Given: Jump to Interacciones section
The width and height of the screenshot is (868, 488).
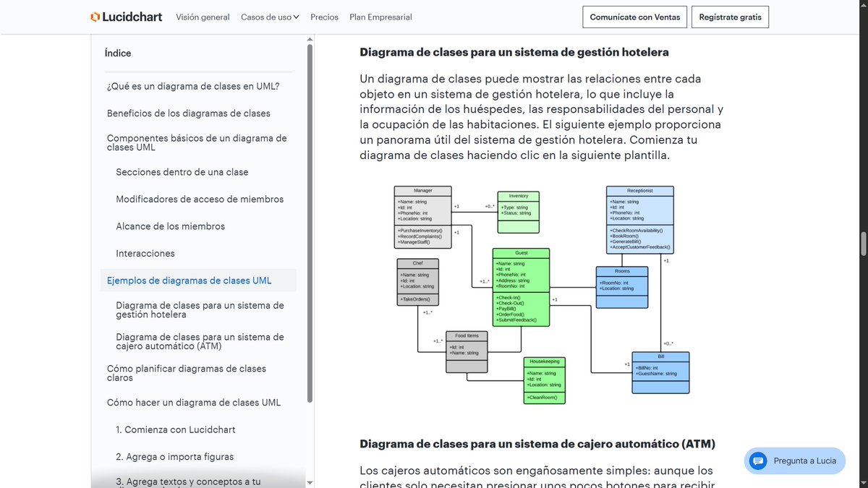Looking at the screenshot, I should [x=145, y=253].
